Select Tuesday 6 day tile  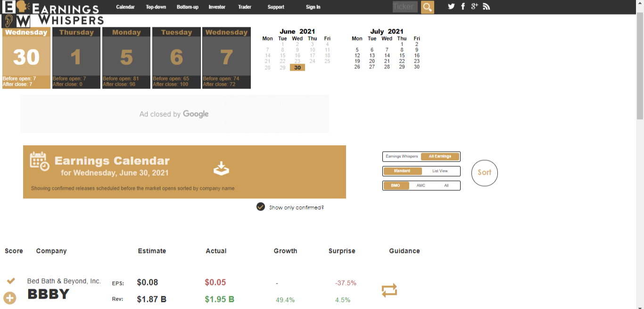pyautogui.click(x=176, y=58)
